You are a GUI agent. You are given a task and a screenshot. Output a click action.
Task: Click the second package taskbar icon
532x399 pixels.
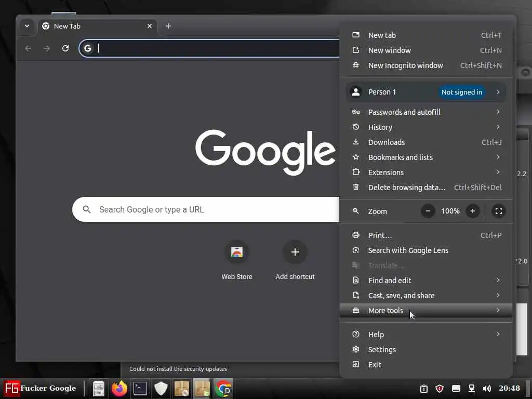coord(203,389)
